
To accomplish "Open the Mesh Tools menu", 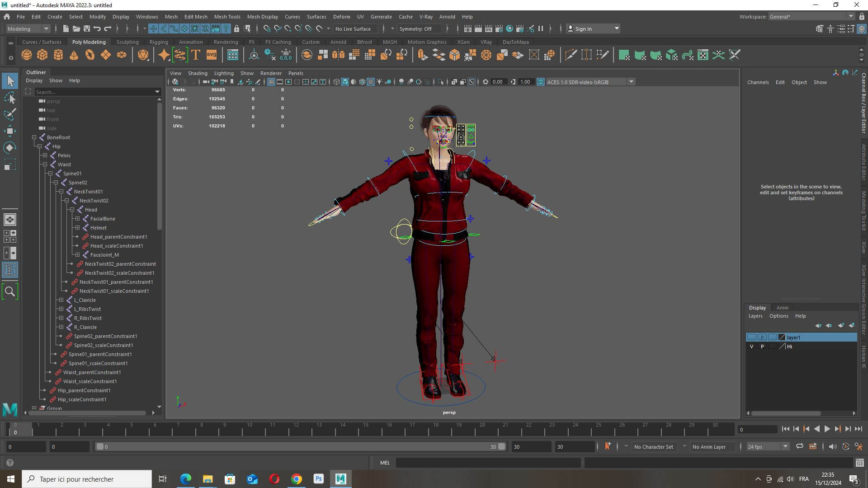I will coord(227,17).
